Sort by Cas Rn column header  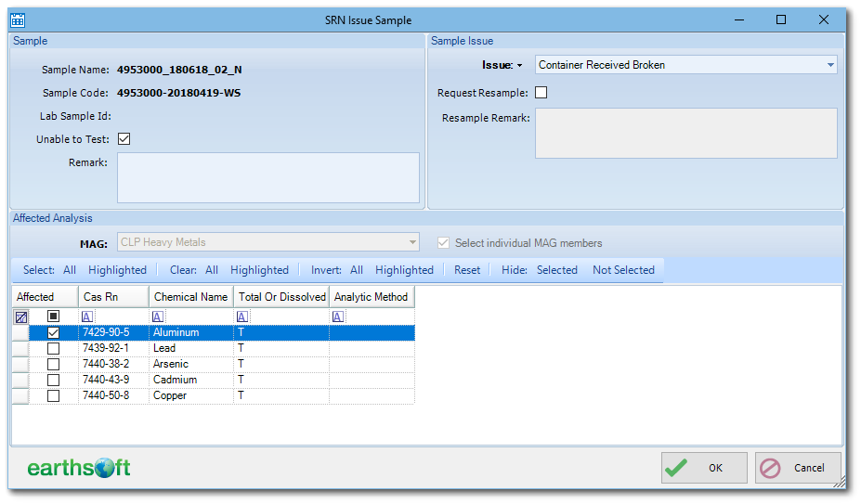(113, 296)
